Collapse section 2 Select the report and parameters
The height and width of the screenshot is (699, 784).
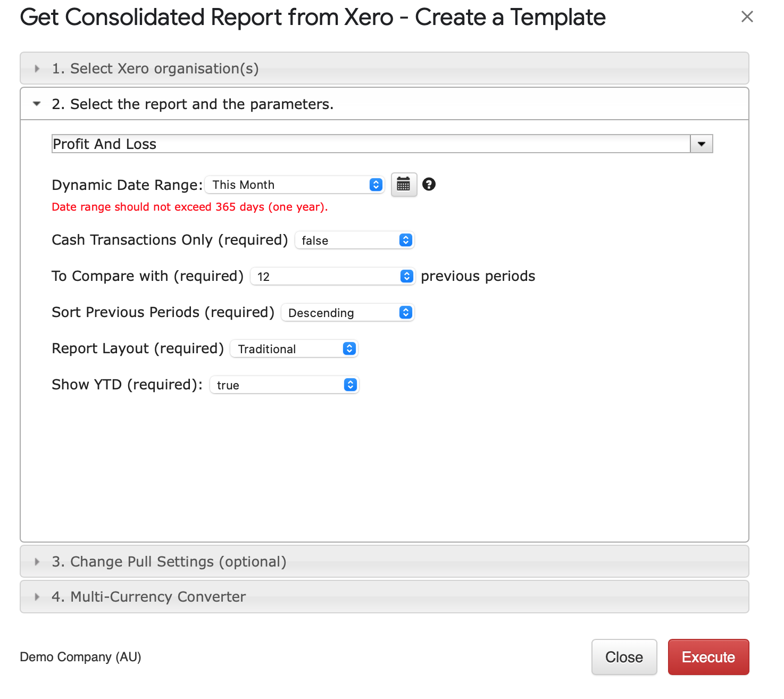[x=384, y=104]
